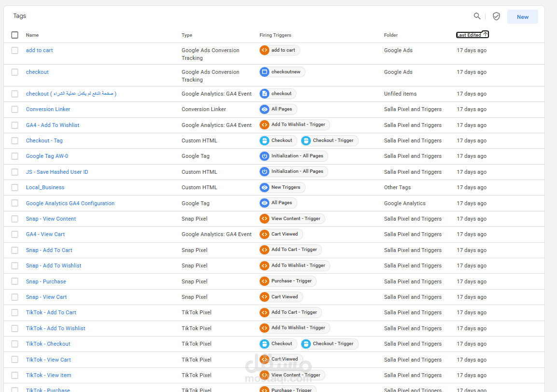Open the tag search magnifier icon
557x392 pixels.
coord(477,16)
